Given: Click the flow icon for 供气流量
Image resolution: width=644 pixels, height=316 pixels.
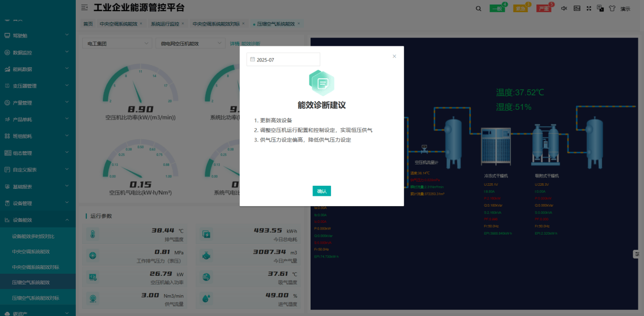Looking at the screenshot, I should pos(93,298).
